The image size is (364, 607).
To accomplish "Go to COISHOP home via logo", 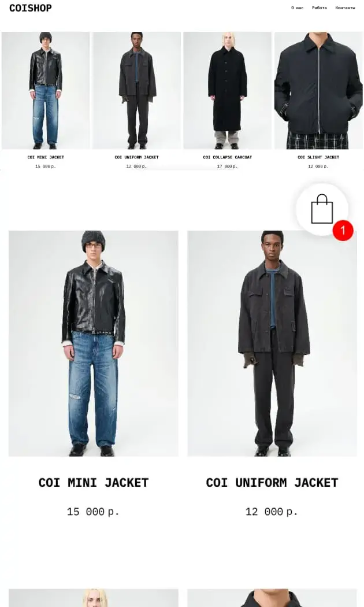I will (30, 8).
